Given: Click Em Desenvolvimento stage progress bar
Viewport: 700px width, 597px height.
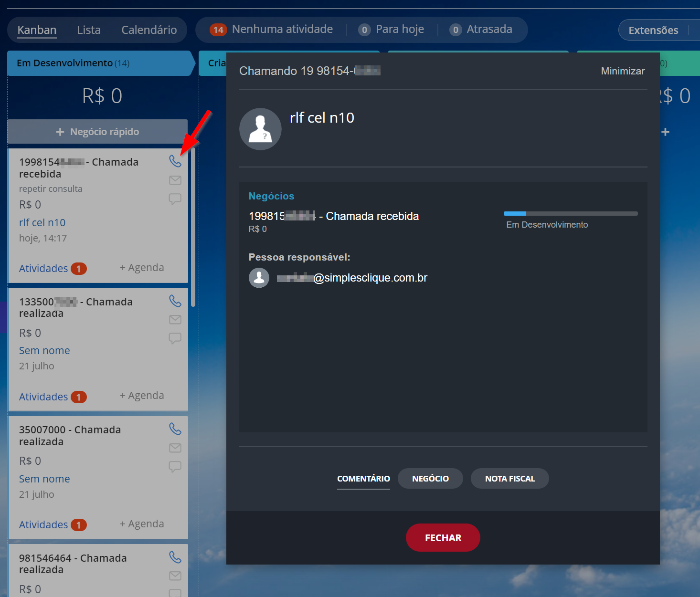Looking at the screenshot, I should tap(571, 214).
